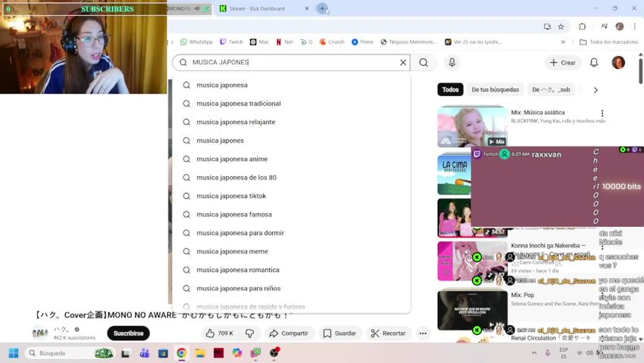
Task: Dislike the video with thumbs down
Action: click(x=249, y=333)
